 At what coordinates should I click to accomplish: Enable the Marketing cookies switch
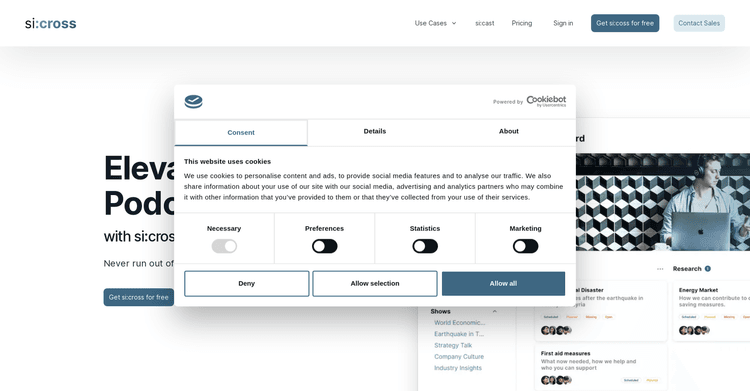(526, 246)
